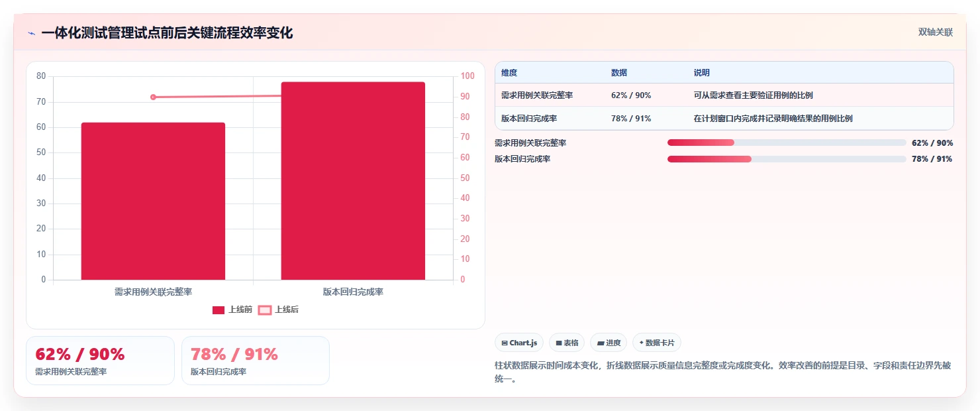The height and width of the screenshot is (411, 980).
Task: Click the footer paragraph starting 柱状数据展示
Action: (x=723, y=373)
